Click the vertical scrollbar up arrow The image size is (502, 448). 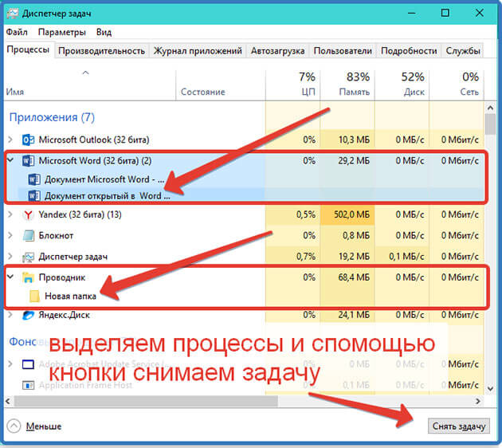coord(491,108)
